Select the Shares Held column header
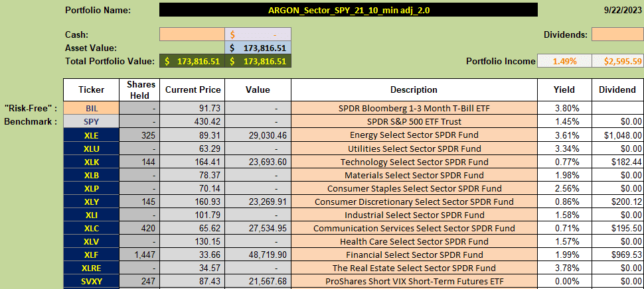This screenshot has width=644, height=289. tap(139, 90)
